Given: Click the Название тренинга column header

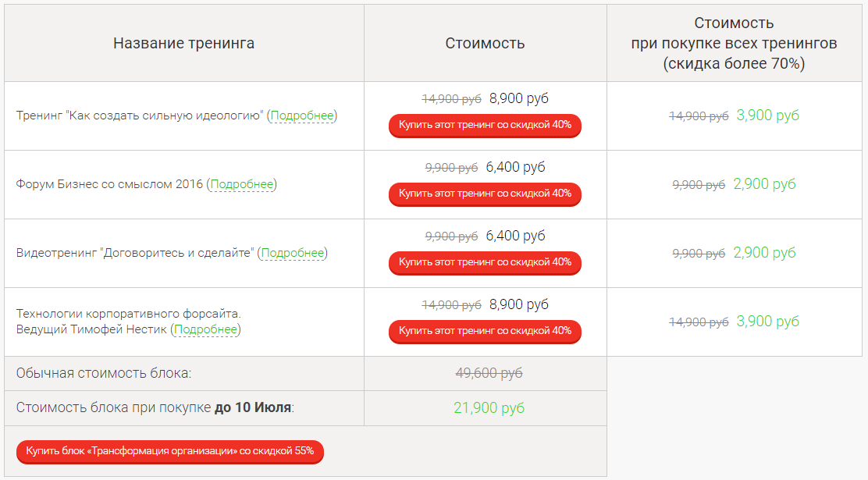Looking at the screenshot, I should (183, 44).
